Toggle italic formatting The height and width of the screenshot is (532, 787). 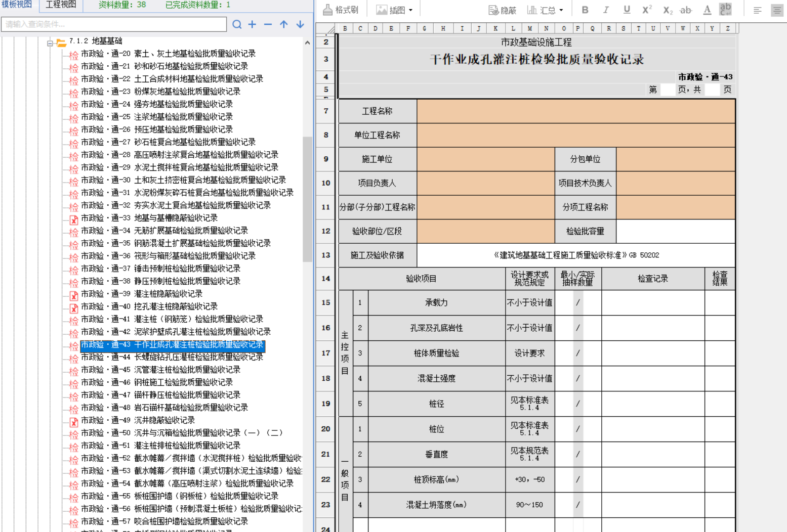tap(606, 10)
